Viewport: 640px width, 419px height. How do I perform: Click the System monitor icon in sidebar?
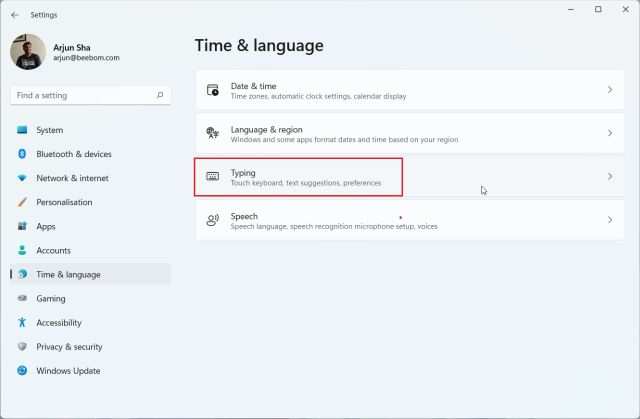tap(22, 130)
